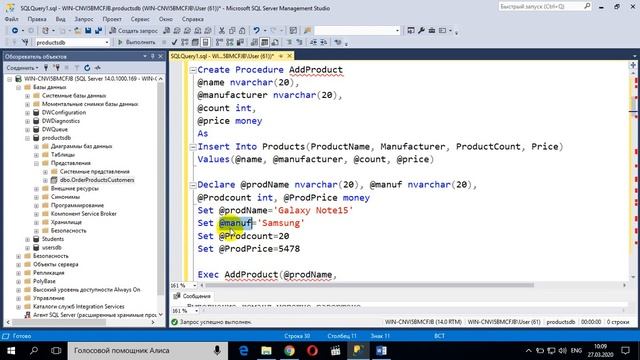Click in the Quick Launch search field
This screenshot has width=640, height=360.
pos(541,6)
